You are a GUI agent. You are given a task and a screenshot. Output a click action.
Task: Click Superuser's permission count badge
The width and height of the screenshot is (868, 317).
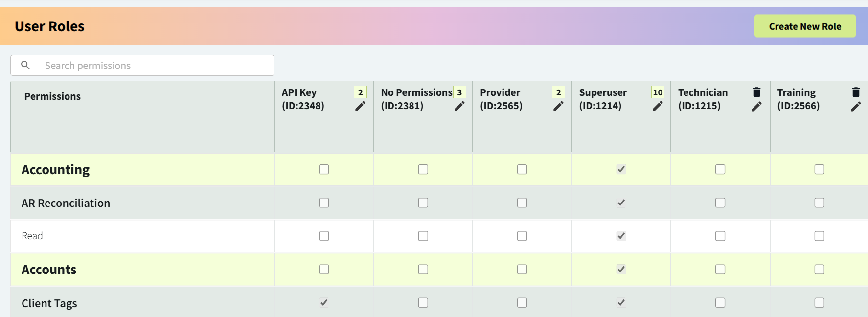click(657, 92)
